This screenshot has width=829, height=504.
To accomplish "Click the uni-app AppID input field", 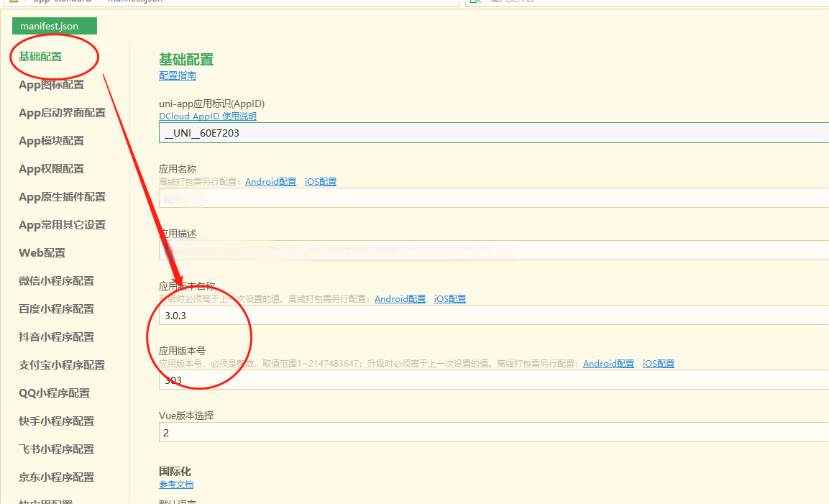I will [x=493, y=133].
